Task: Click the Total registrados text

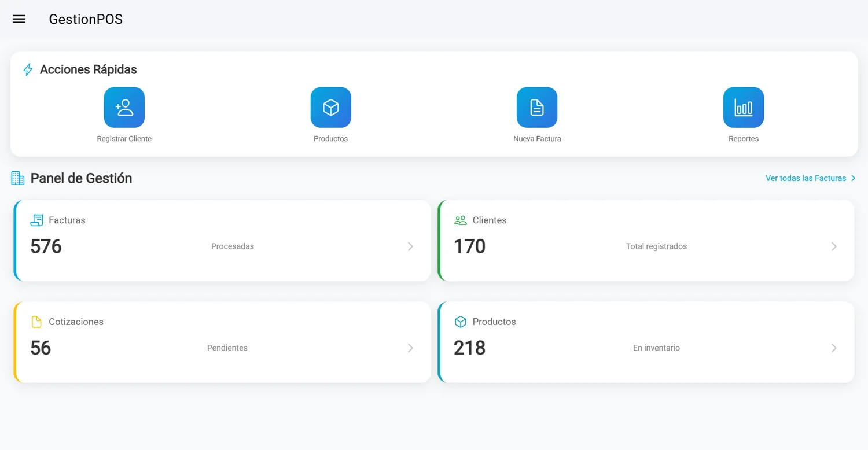Action: tap(656, 246)
